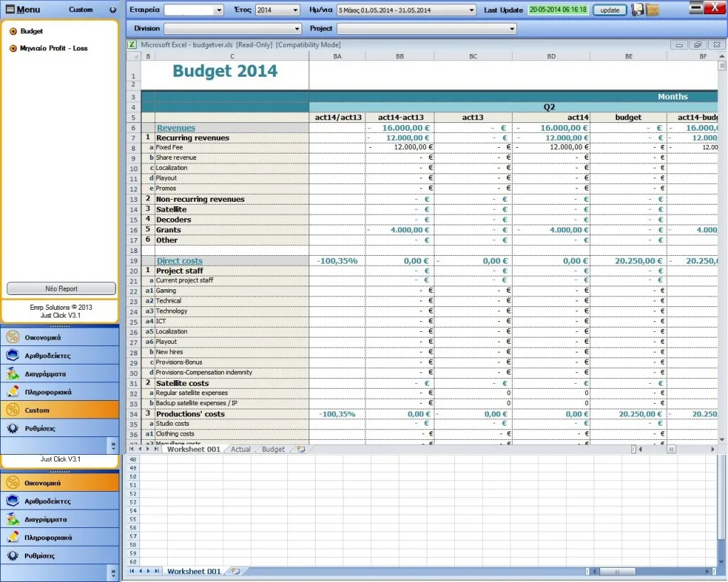The width and height of the screenshot is (728, 582).
Task: Click the Excel icon beside budgetver.xls title
Action: coord(132,45)
